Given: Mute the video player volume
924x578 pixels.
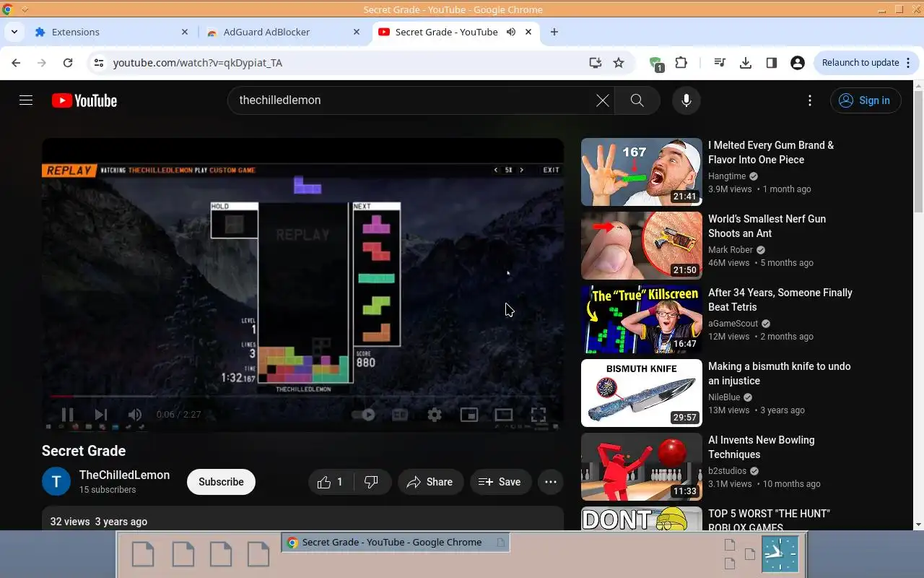Looking at the screenshot, I should tap(135, 415).
